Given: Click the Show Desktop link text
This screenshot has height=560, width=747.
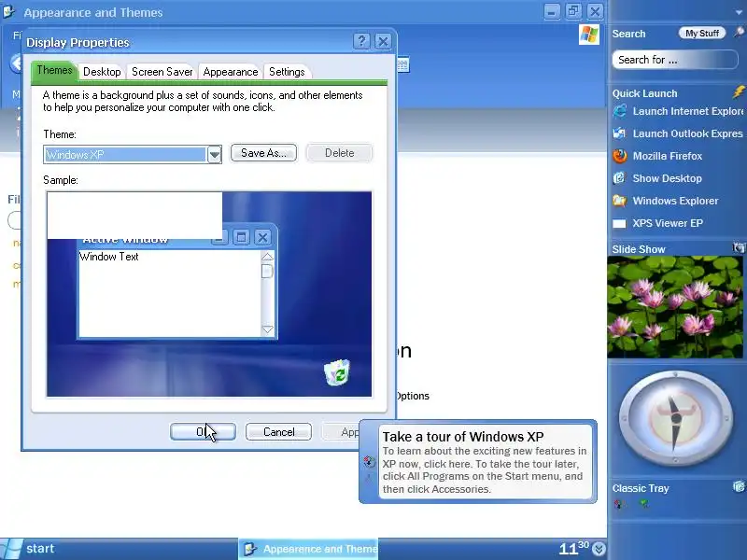Looking at the screenshot, I should (x=667, y=178).
